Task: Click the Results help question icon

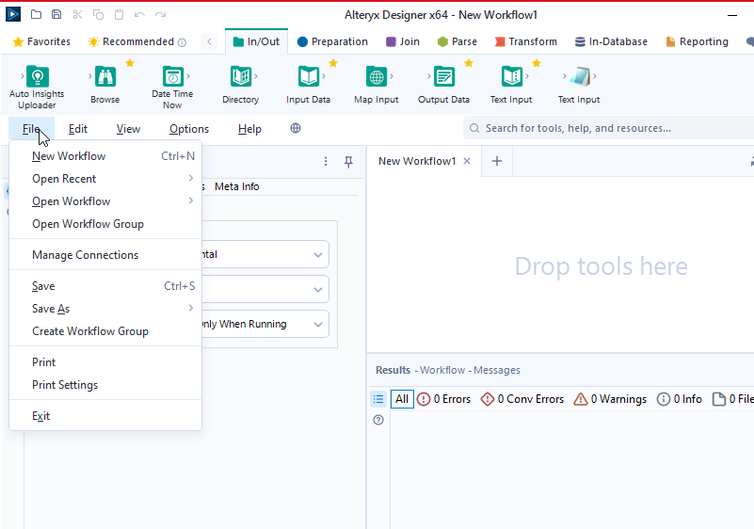Action: [x=378, y=420]
